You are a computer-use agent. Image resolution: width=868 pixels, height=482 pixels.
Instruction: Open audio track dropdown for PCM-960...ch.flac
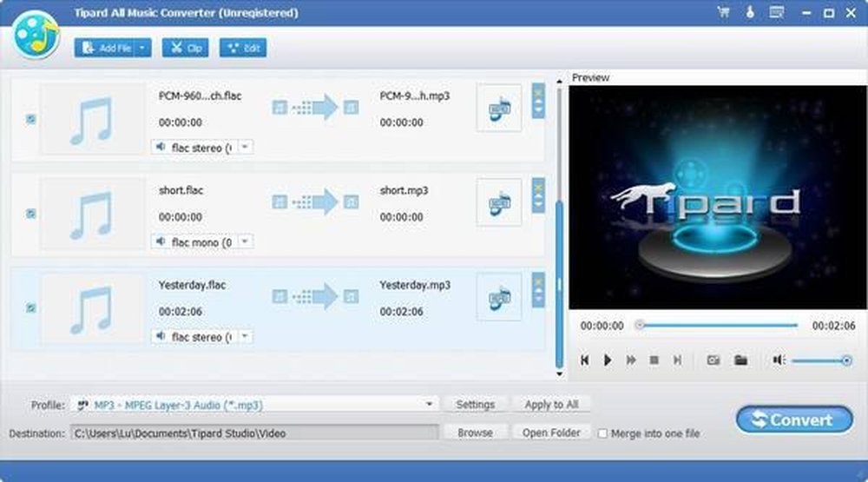pyautogui.click(x=245, y=148)
